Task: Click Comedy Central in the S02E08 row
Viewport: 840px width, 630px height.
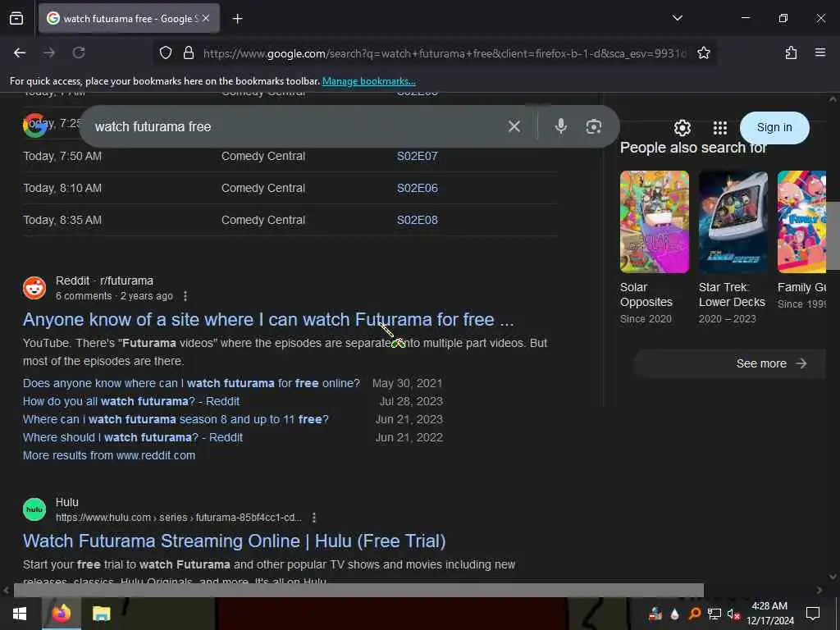Action: pyautogui.click(x=263, y=220)
